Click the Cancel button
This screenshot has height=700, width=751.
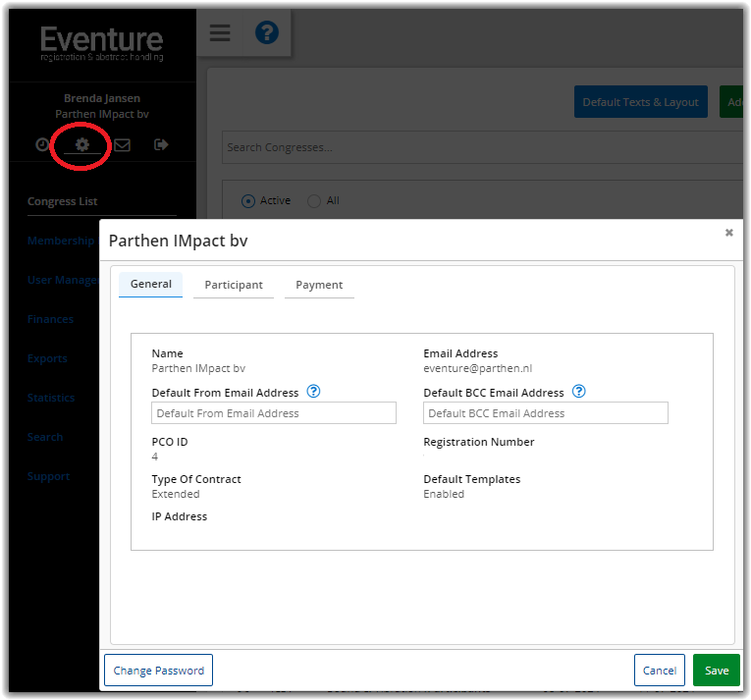tap(660, 671)
